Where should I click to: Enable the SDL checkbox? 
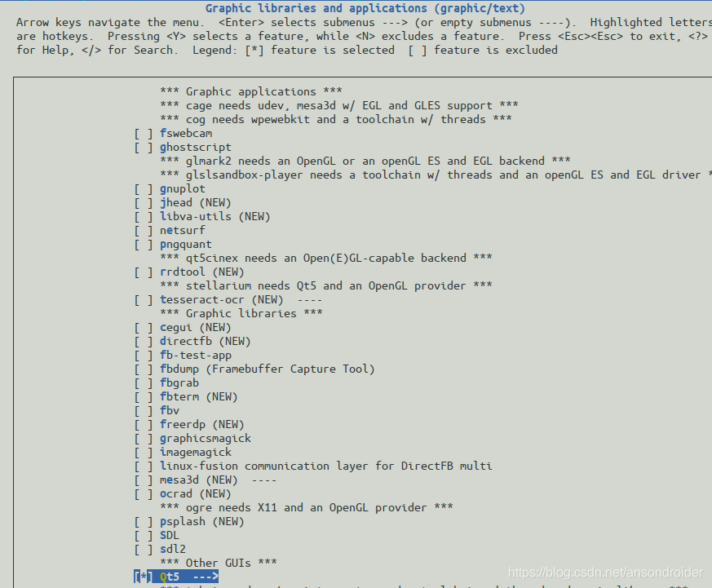click(x=144, y=535)
